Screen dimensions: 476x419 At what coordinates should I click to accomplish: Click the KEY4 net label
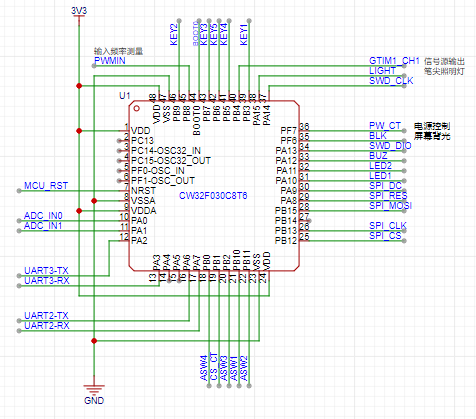coord(224,35)
